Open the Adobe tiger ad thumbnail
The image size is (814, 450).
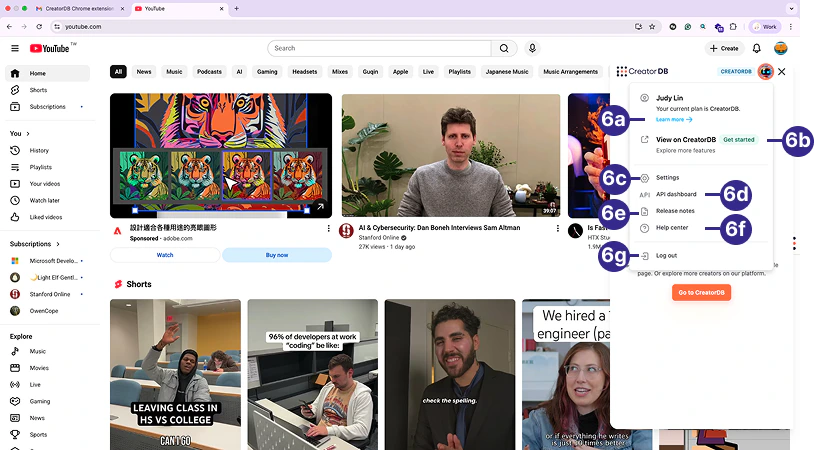(x=221, y=155)
